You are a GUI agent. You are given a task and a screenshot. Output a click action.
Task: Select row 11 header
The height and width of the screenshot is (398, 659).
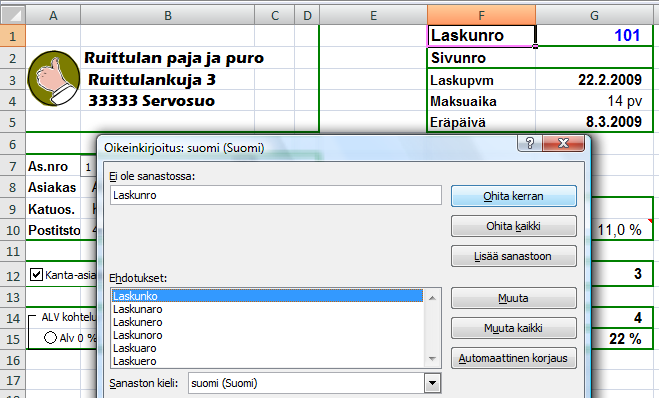pyautogui.click(x=13, y=252)
